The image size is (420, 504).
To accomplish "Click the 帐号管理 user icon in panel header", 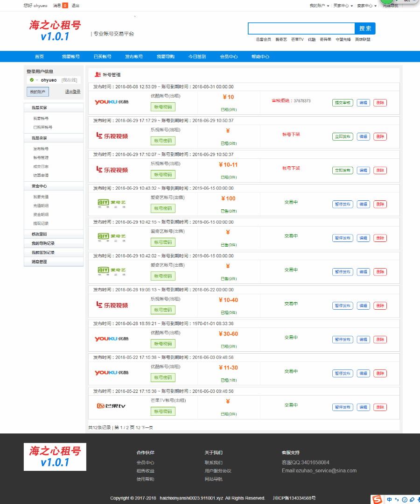I will click(x=97, y=75).
